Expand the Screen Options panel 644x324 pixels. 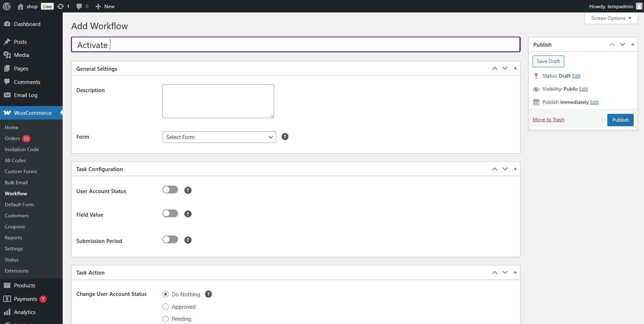click(611, 18)
